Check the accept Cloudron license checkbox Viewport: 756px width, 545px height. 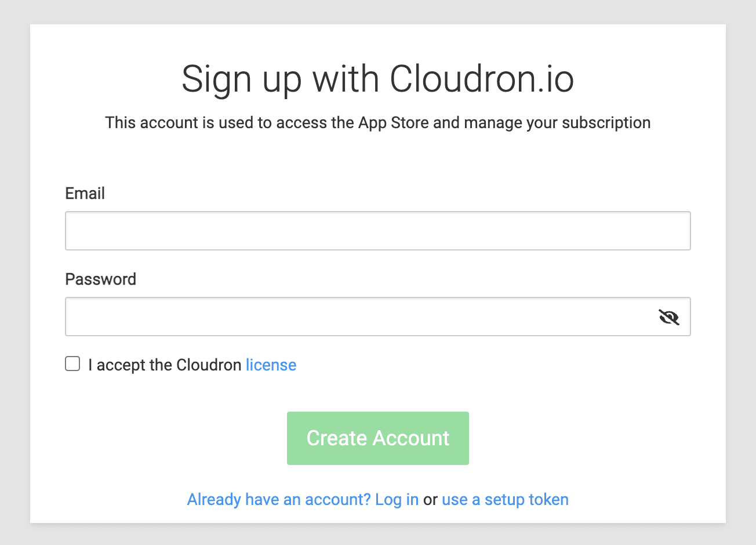(x=72, y=364)
